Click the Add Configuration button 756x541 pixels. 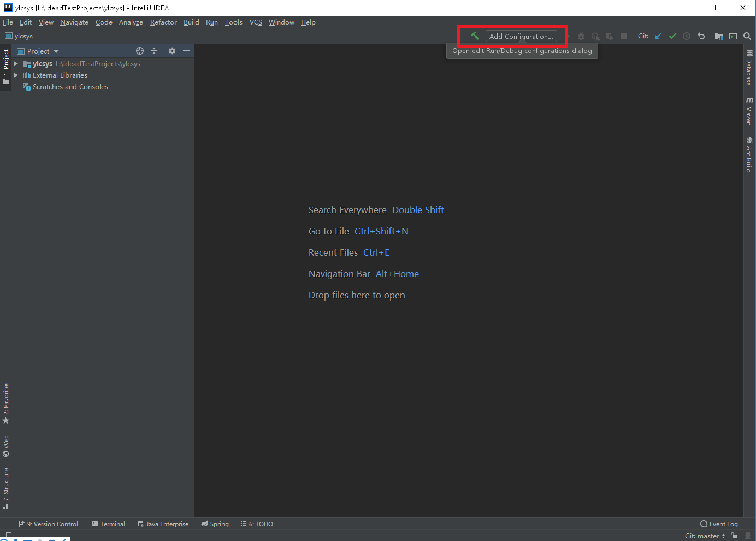[x=521, y=36]
